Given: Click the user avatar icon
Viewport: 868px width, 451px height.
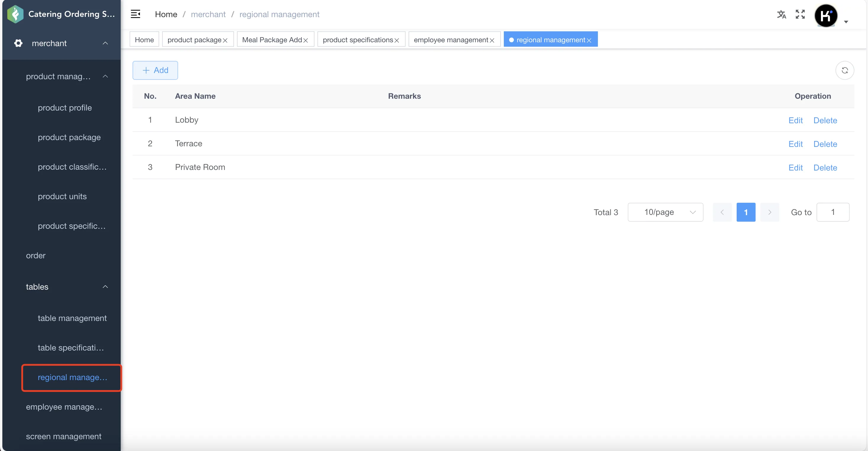Looking at the screenshot, I should [x=826, y=15].
